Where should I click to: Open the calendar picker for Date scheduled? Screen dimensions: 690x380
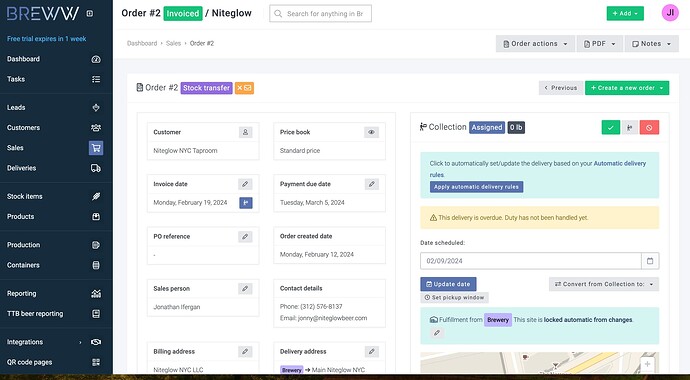point(650,261)
